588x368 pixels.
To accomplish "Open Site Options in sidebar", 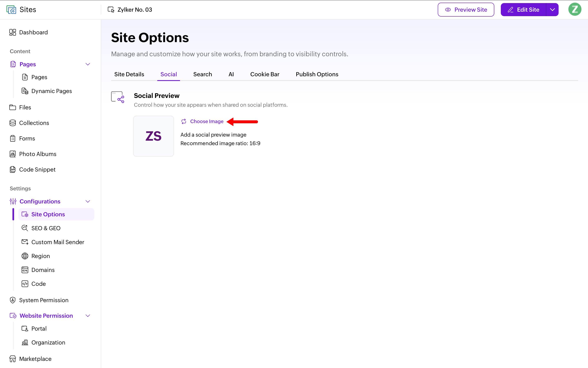I will tap(56, 214).
